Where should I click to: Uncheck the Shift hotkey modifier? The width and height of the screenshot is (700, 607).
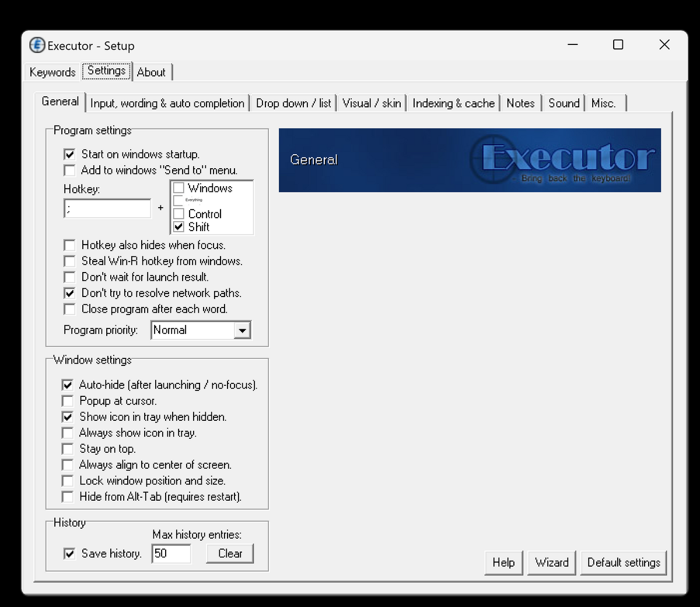click(178, 226)
